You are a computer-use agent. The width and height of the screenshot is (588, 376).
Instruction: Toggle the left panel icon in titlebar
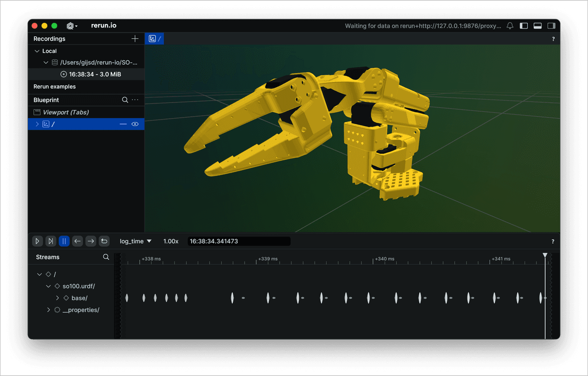pos(525,25)
